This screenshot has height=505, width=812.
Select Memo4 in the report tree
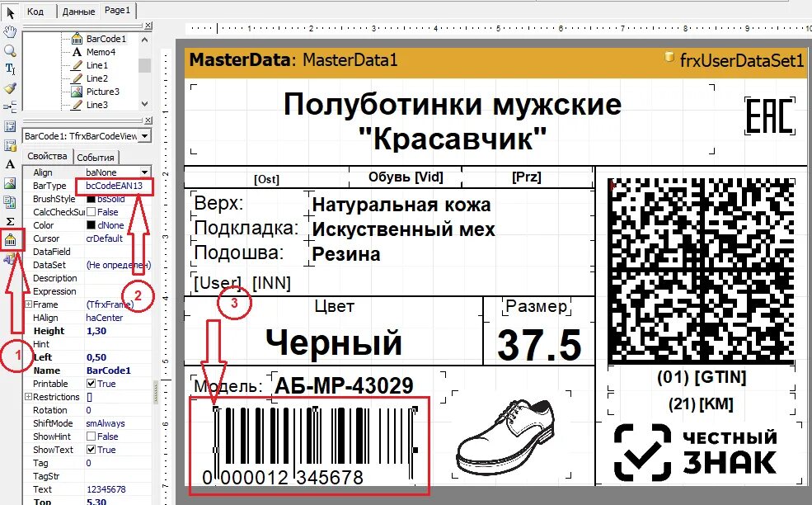101,52
